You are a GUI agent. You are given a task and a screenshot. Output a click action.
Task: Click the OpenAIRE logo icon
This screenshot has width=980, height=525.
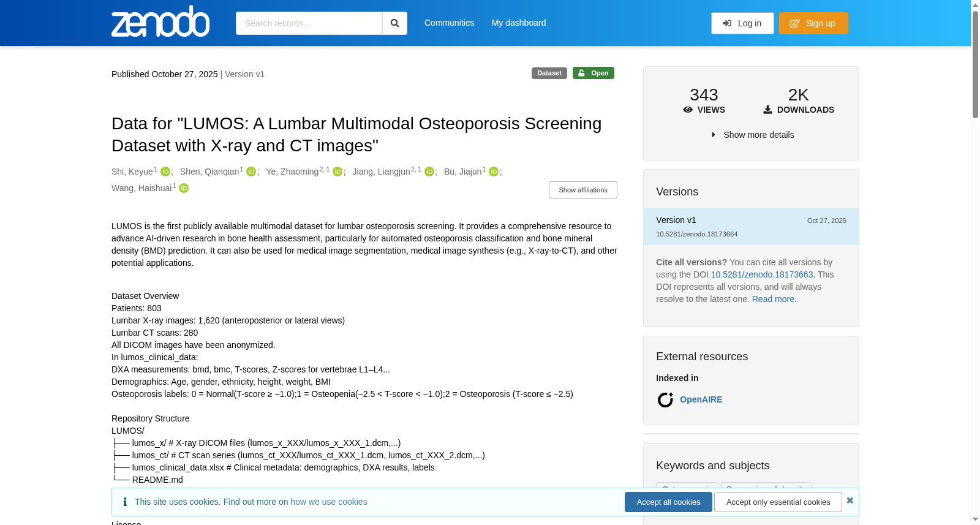coord(665,400)
